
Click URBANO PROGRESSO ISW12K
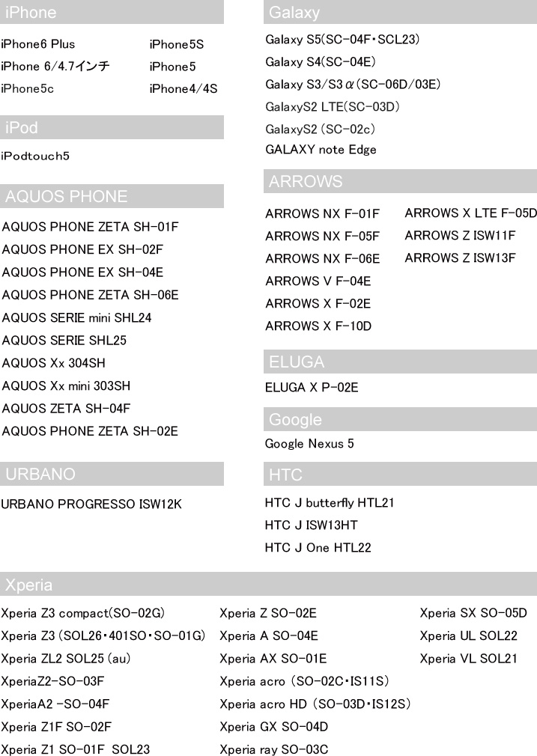[91, 504]
